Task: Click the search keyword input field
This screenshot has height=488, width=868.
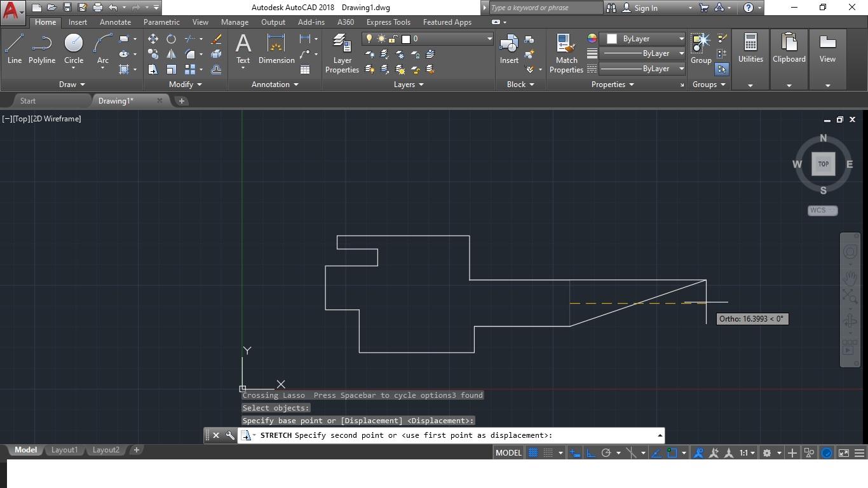Action: pos(545,8)
